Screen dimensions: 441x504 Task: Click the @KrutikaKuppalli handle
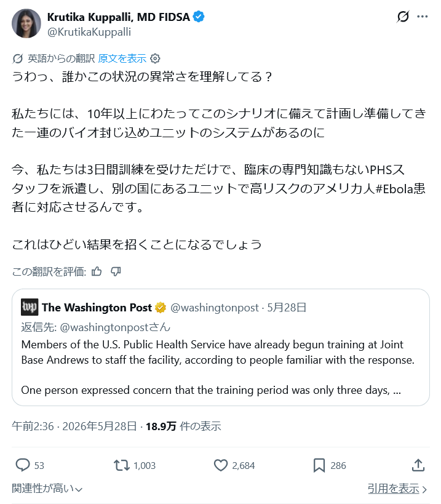pos(89,32)
